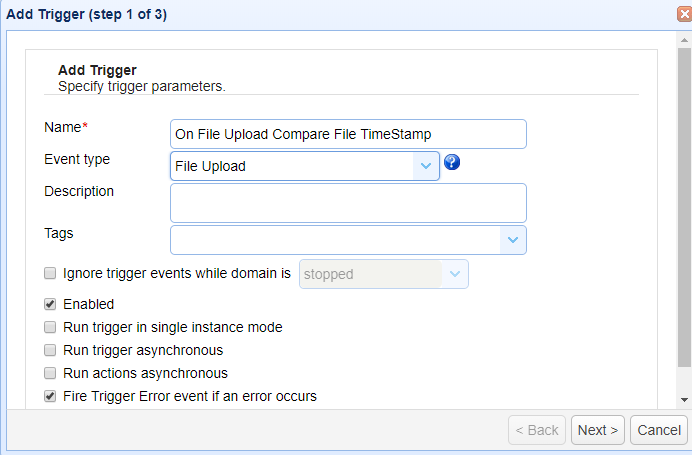Tick Ignore trigger events while domain checkbox
Viewport: 692px width, 458px height.
50,272
